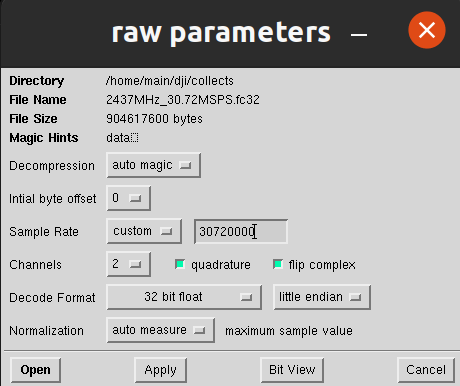
Task: Open the Channels count dropdown
Action: [128, 264]
